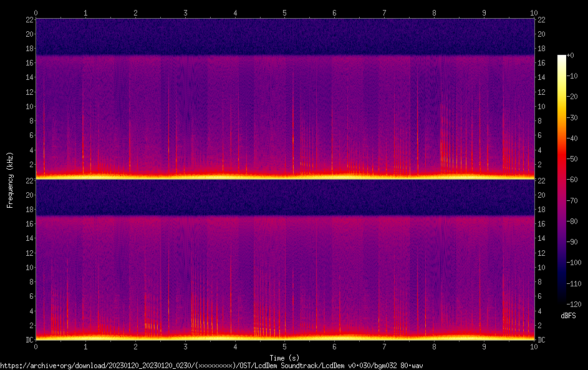Screen dimensions: 588x370
Task: Click the 2-second mark on the bottom time axis
Action: [135, 346]
